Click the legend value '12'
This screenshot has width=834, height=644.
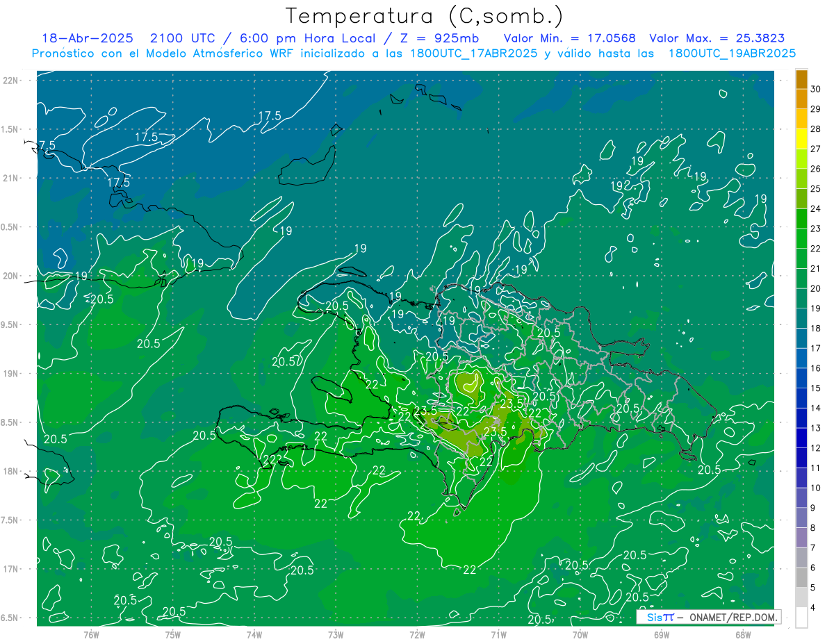point(816,448)
